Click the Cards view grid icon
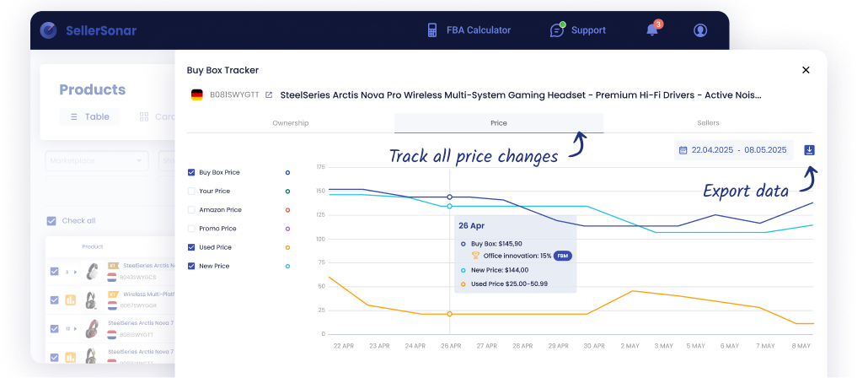 pyautogui.click(x=144, y=117)
